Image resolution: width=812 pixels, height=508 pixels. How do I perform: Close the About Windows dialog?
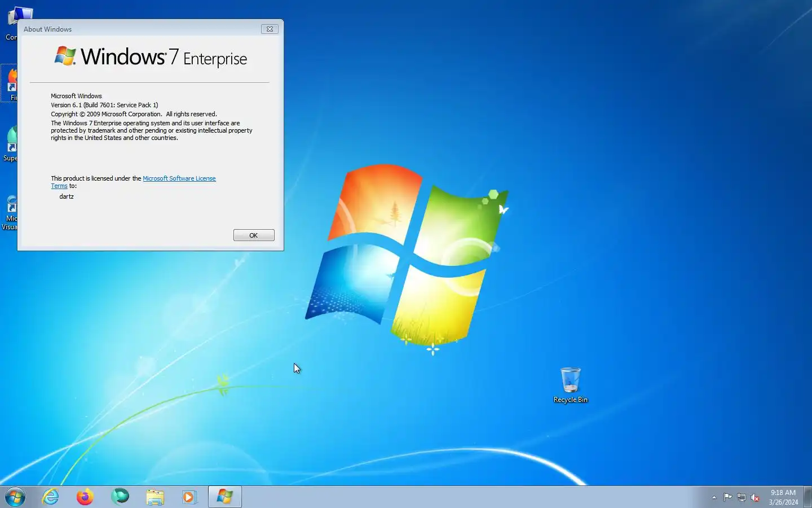270,29
